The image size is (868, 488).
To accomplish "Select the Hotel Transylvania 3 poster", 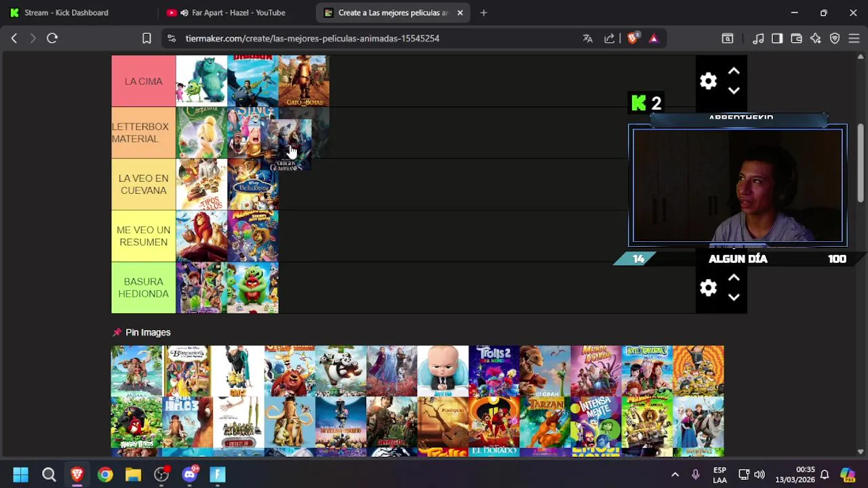I will click(647, 371).
